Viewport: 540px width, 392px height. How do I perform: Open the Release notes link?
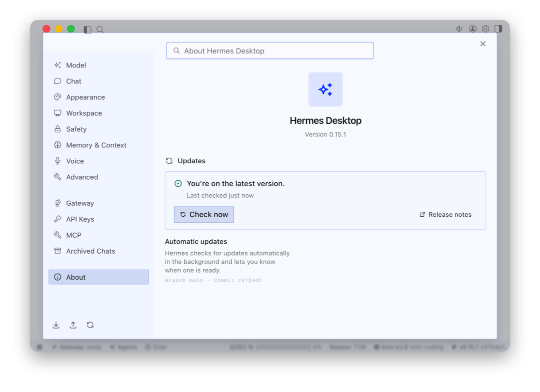click(x=445, y=215)
